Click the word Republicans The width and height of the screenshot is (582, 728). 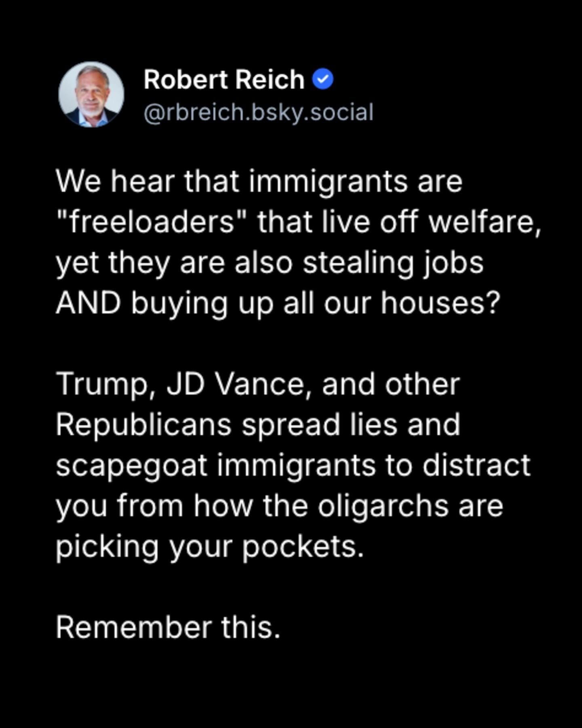click(x=143, y=425)
